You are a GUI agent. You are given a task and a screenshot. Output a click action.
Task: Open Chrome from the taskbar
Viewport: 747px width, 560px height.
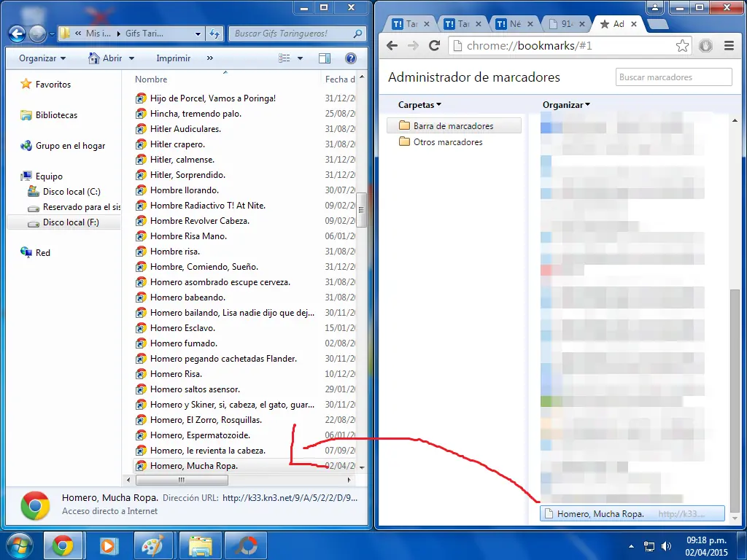63,545
